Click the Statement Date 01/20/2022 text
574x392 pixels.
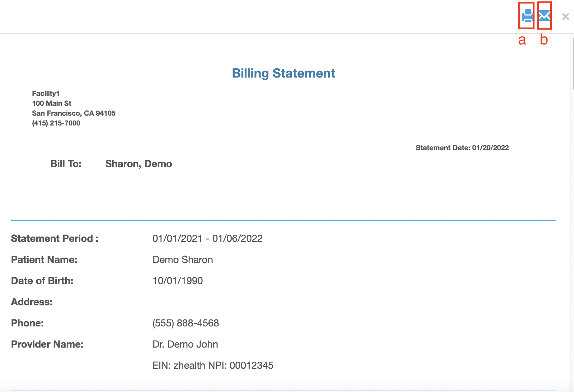point(462,148)
